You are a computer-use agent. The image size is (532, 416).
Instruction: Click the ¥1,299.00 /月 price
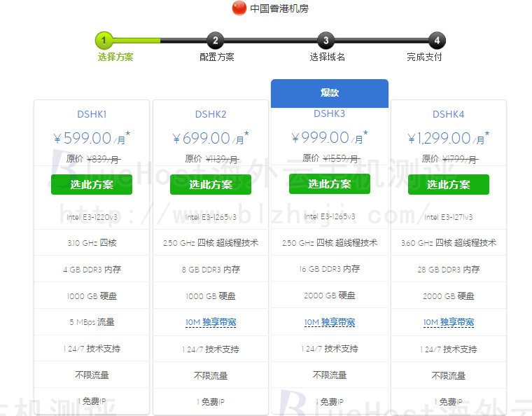pos(449,138)
